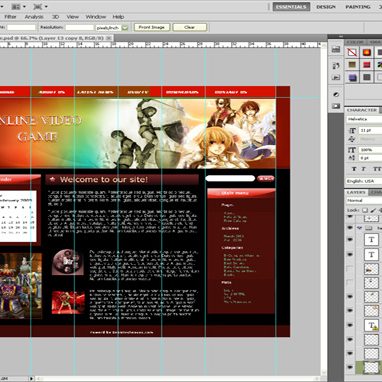Toggle Faux Bold in Character panel
The width and height of the screenshot is (382, 382).
point(354,169)
